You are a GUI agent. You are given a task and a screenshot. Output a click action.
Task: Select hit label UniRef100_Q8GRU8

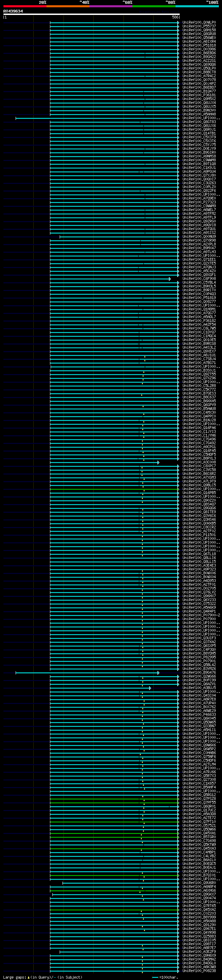point(199,34)
